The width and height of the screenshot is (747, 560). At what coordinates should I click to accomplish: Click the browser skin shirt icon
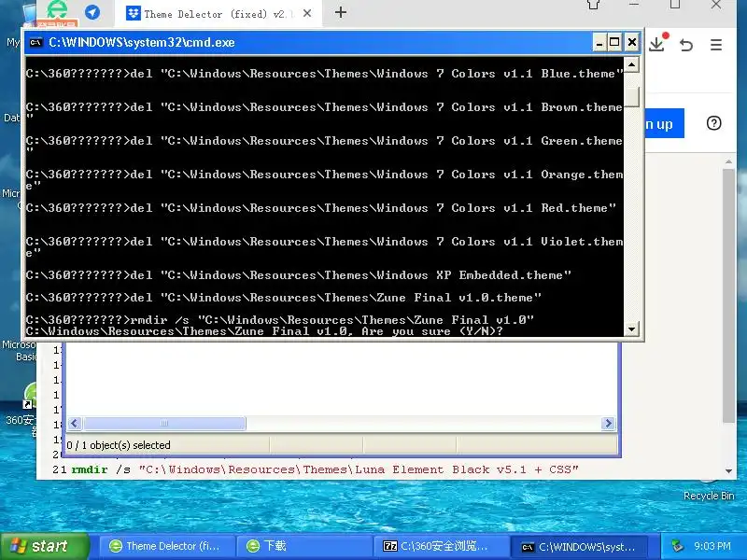pos(593,5)
